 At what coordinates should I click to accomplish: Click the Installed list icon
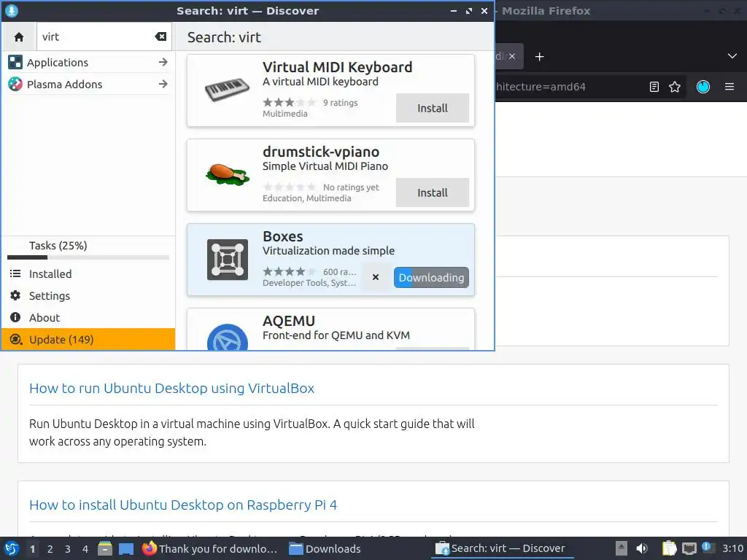15,274
